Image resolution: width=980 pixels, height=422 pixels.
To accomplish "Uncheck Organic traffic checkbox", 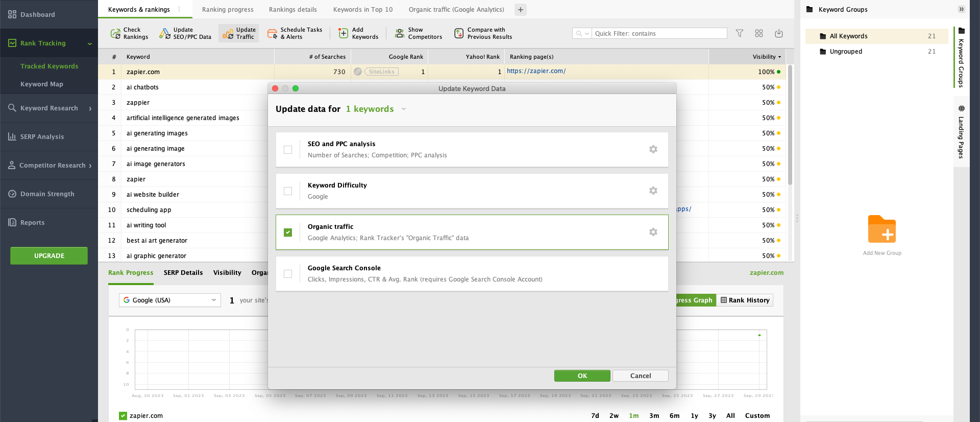I will tap(288, 232).
